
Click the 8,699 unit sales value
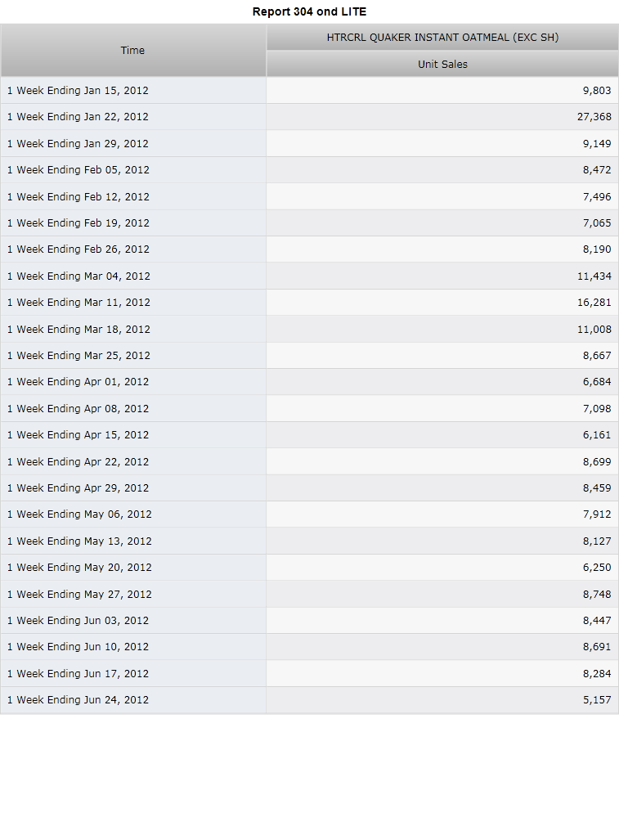[596, 461]
